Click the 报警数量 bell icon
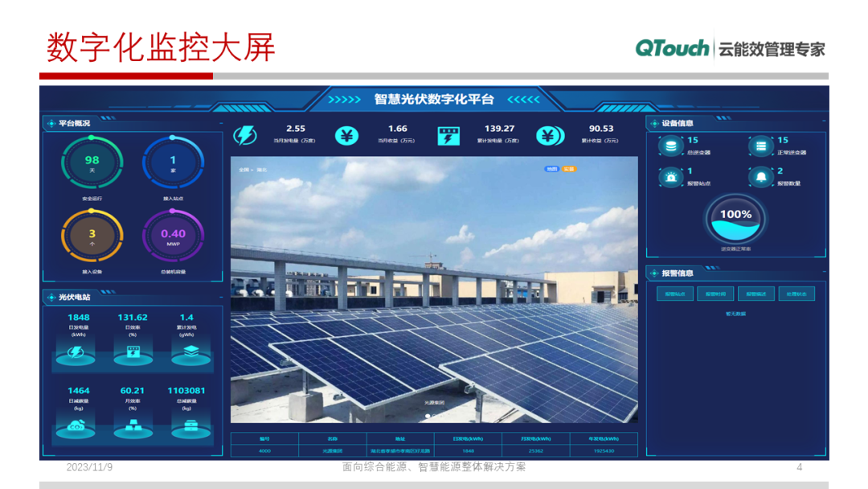Viewport: 868px width, 489px height. coord(760,177)
